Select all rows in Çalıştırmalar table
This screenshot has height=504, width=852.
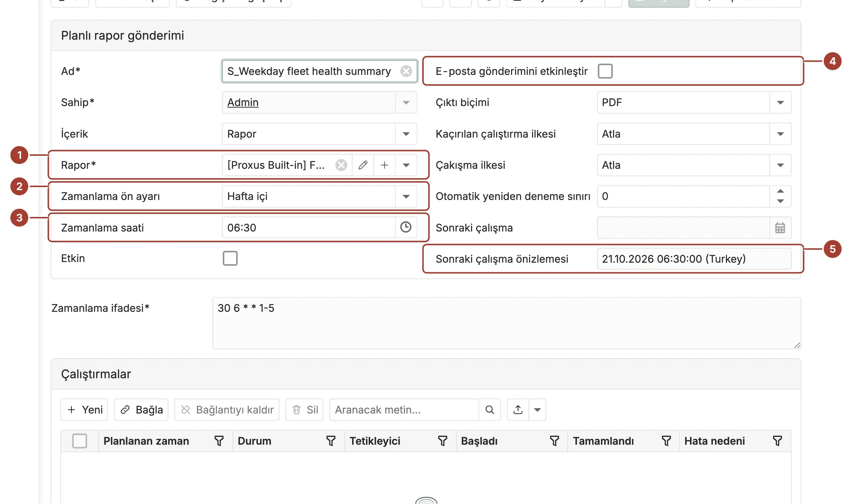pyautogui.click(x=79, y=441)
